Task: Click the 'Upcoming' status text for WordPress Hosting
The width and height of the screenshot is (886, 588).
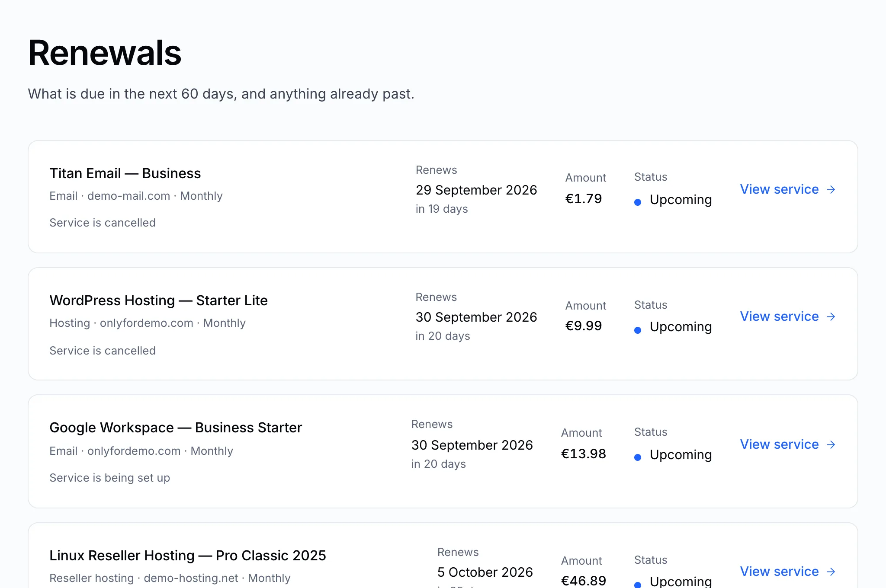Action: pyautogui.click(x=681, y=327)
